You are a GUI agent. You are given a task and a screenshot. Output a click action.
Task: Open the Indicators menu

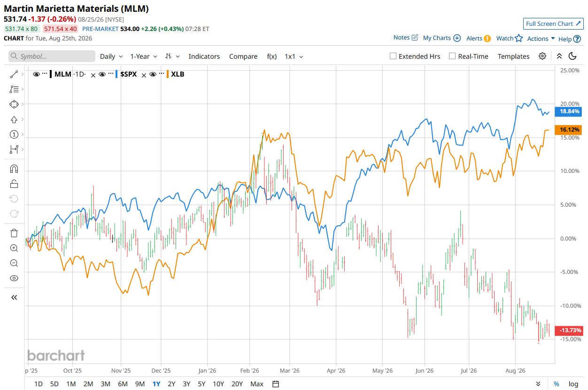click(x=204, y=56)
